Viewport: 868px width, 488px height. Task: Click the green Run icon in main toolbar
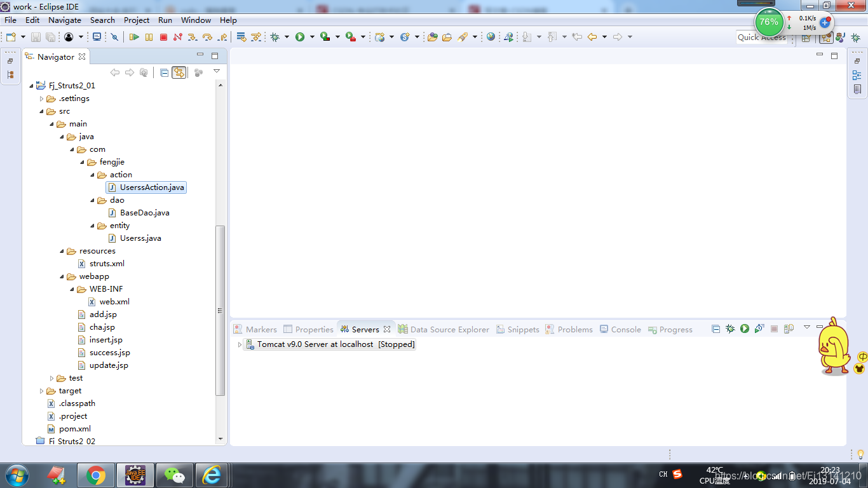click(300, 37)
